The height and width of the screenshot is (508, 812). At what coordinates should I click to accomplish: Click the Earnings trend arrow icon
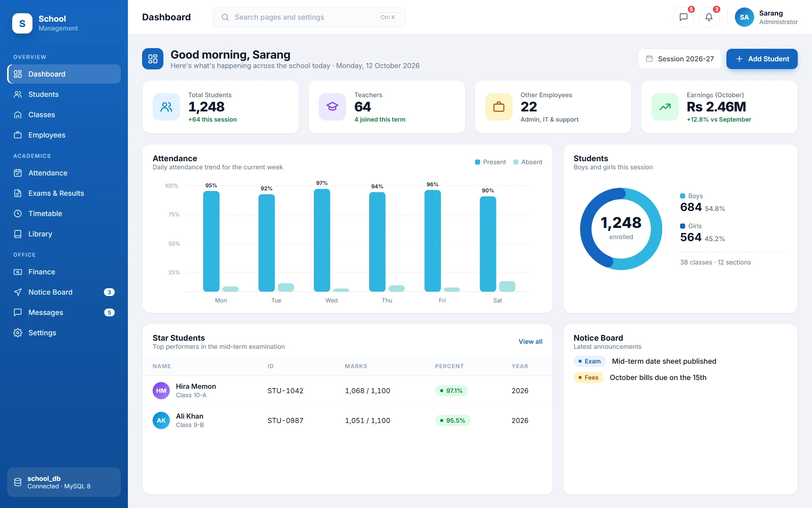click(x=665, y=107)
